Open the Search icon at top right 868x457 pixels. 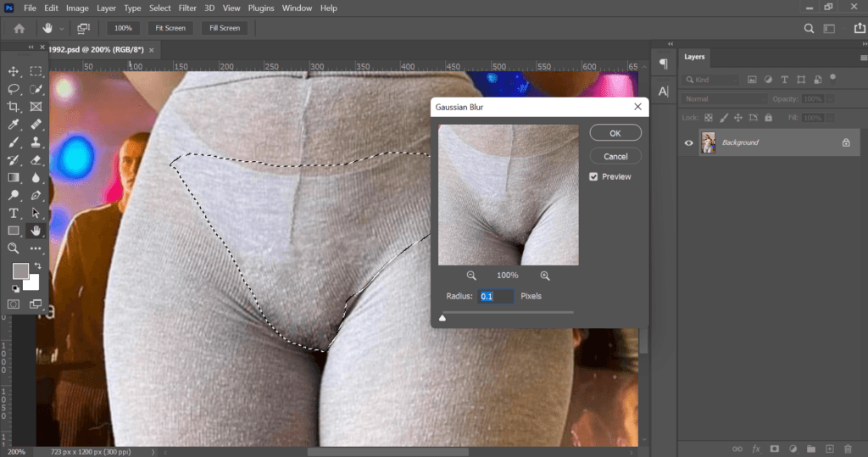809,28
